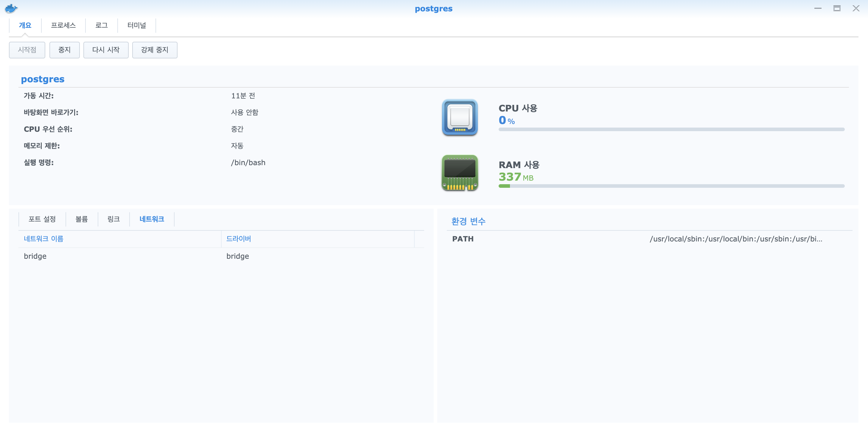Screen dimensions: 868x431
Task: Click the RAM usage memory icon
Action: pyautogui.click(x=460, y=173)
